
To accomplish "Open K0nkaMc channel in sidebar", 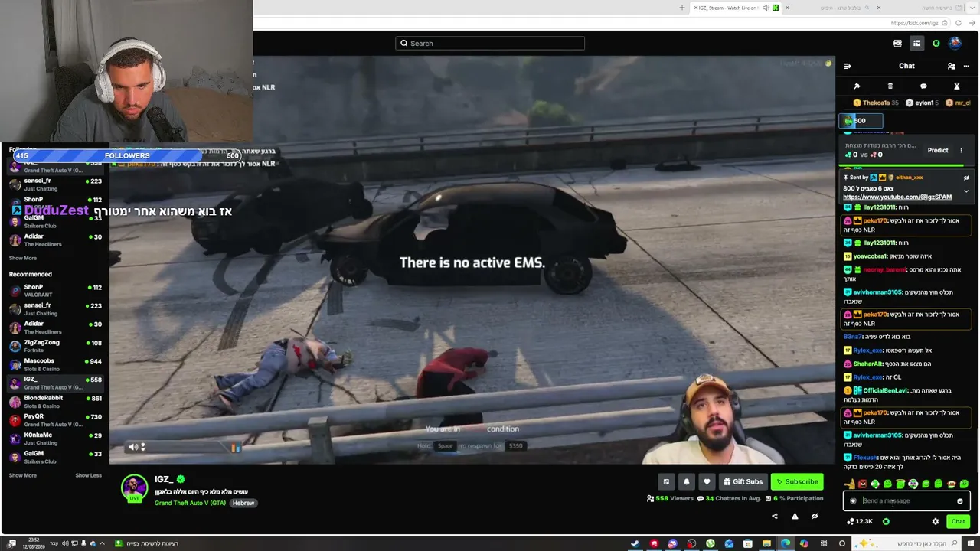I will [x=55, y=439].
